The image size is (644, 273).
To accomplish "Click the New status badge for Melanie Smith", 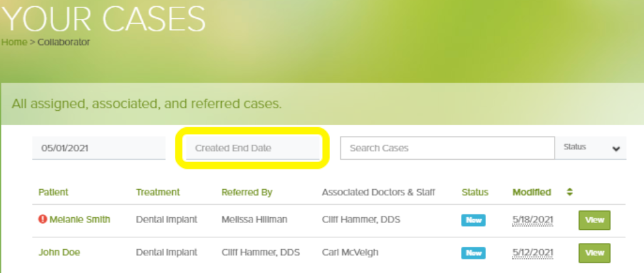I will point(474,220).
